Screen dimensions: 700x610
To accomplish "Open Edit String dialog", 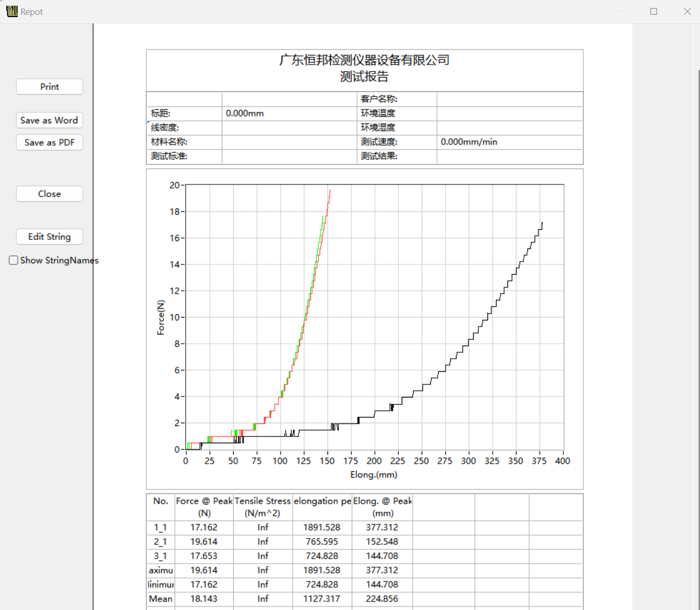I will pyautogui.click(x=49, y=237).
